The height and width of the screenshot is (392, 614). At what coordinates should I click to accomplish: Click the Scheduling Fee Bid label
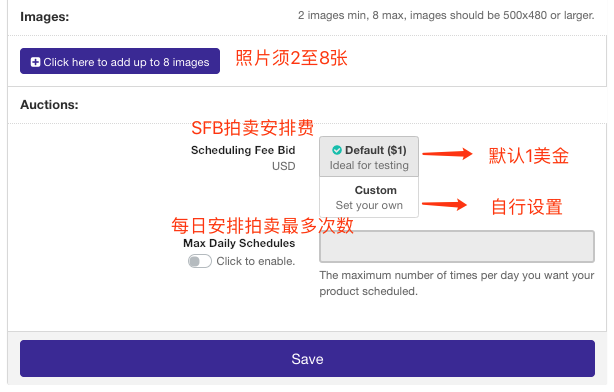[243, 150]
